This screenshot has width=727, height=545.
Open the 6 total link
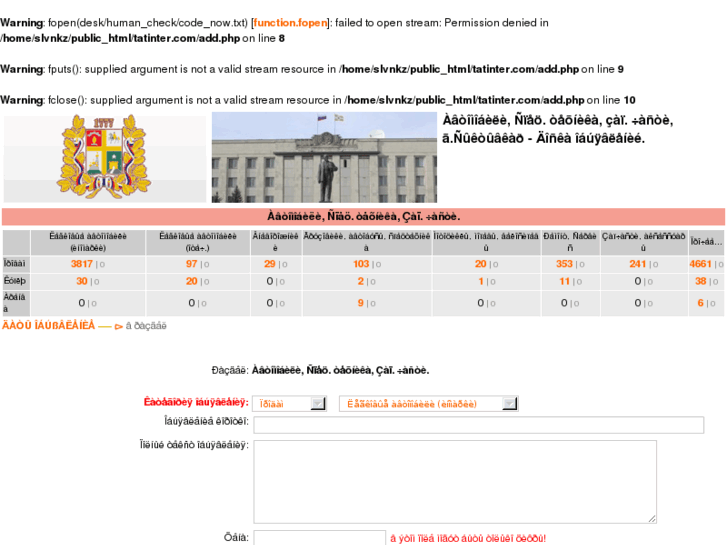coord(701,303)
